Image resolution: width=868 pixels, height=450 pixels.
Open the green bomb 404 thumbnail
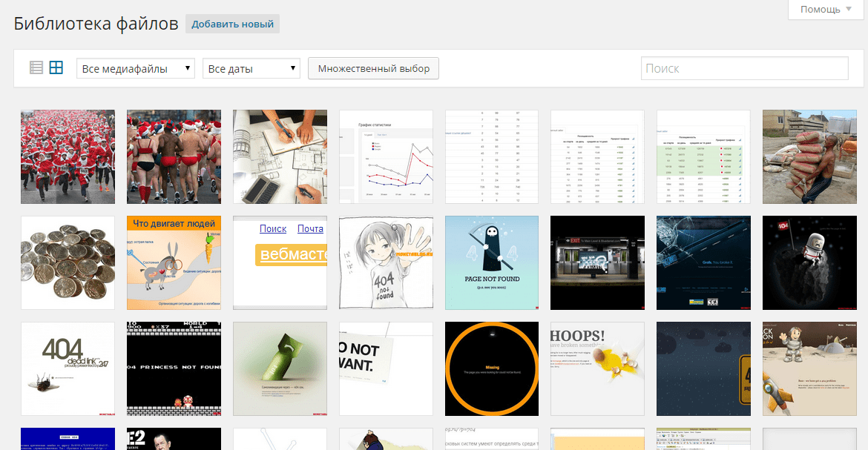280,368
